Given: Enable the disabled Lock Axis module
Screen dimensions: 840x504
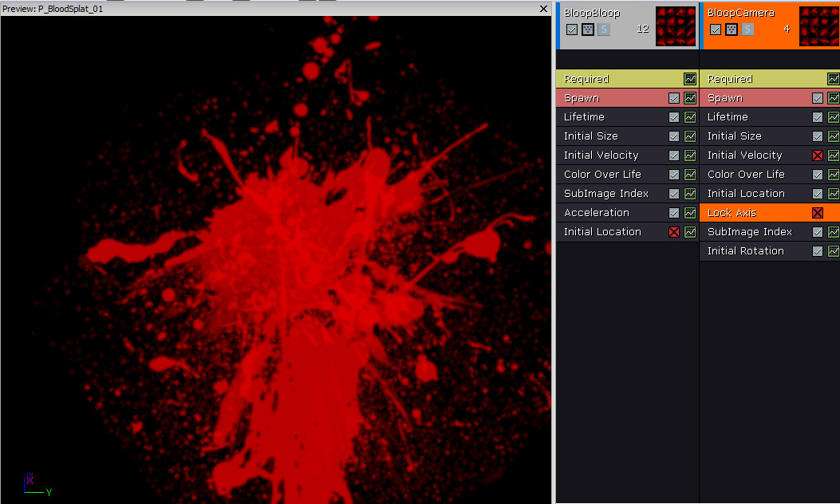Looking at the screenshot, I should pos(818,213).
